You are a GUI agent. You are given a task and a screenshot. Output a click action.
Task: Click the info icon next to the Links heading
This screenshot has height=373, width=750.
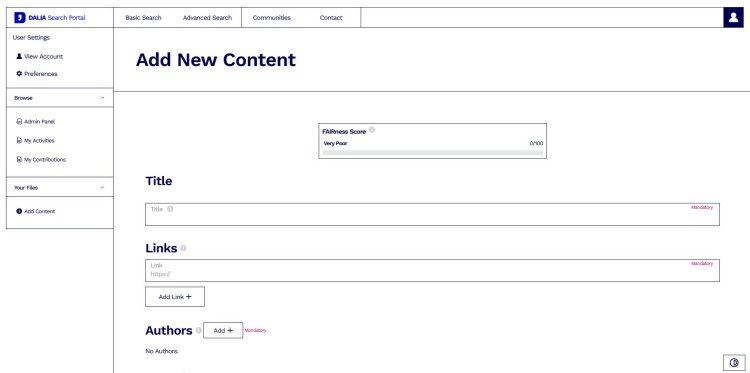[183, 248]
